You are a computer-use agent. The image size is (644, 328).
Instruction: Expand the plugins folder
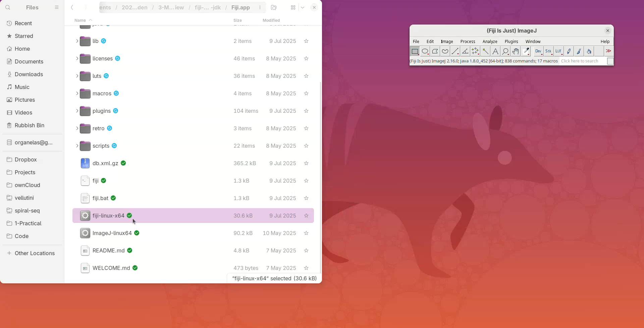77,111
